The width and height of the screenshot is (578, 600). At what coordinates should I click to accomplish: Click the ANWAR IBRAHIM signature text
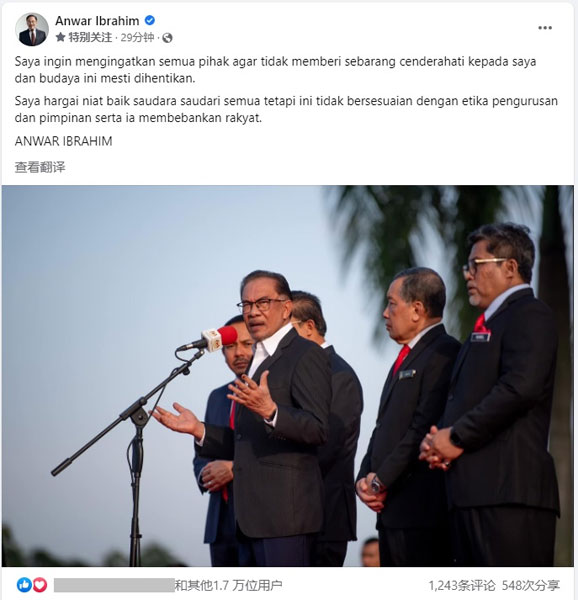tap(63, 141)
